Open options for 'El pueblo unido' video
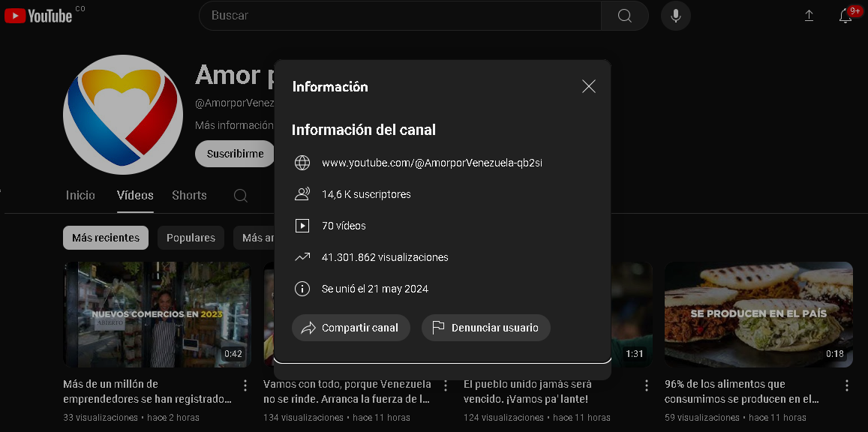The height and width of the screenshot is (432, 868). point(646,385)
